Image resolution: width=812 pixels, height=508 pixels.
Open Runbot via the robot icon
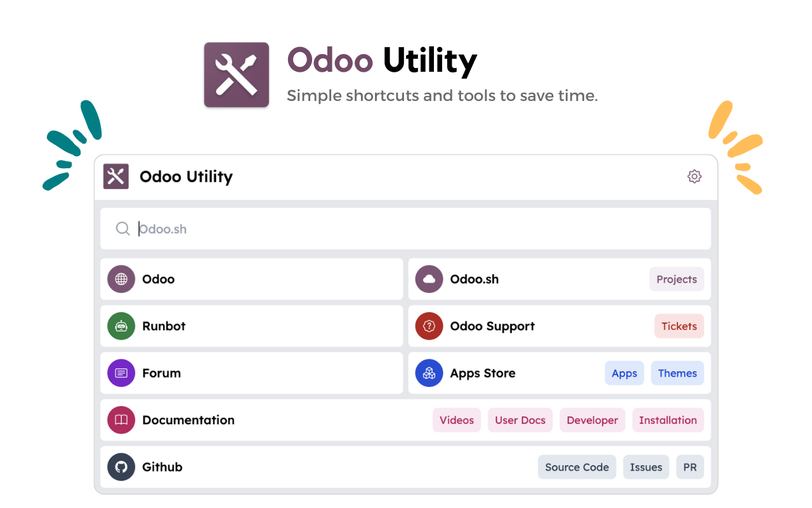[121, 326]
